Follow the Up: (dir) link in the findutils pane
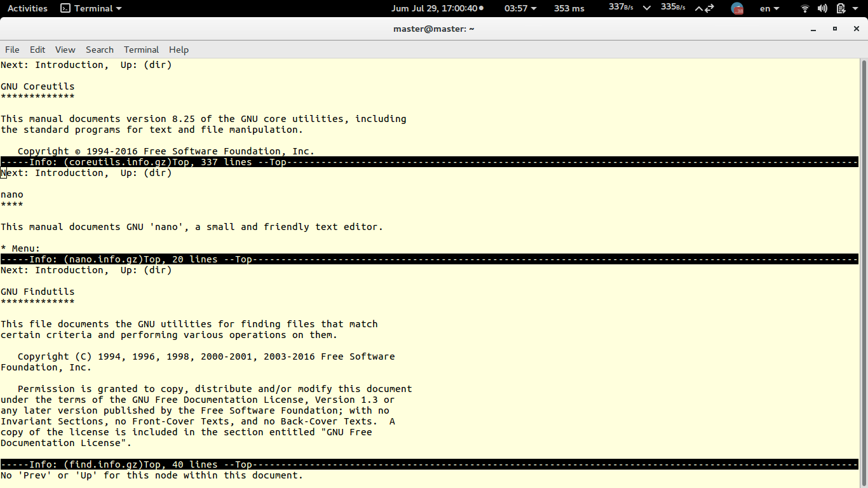This screenshot has height=488, width=868. 146,270
